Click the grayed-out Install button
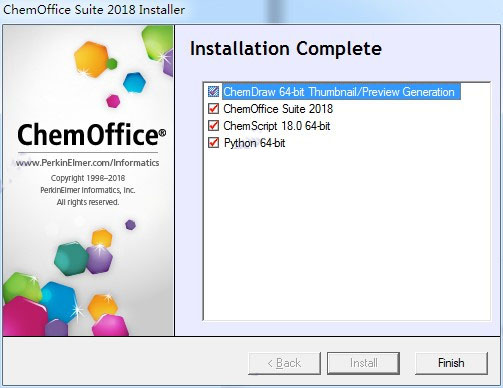This screenshot has height=388, width=503. [363, 363]
